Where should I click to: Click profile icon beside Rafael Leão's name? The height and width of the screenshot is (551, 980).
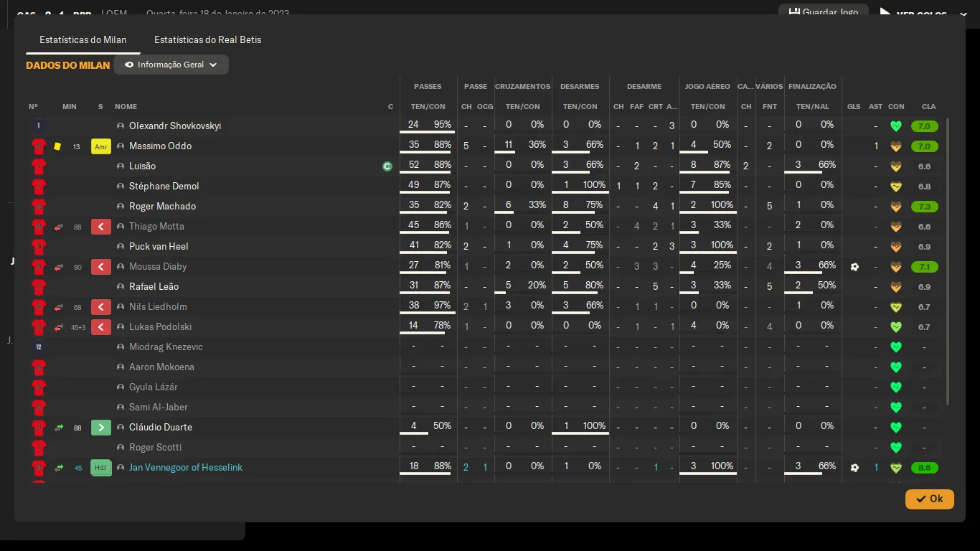point(121,287)
